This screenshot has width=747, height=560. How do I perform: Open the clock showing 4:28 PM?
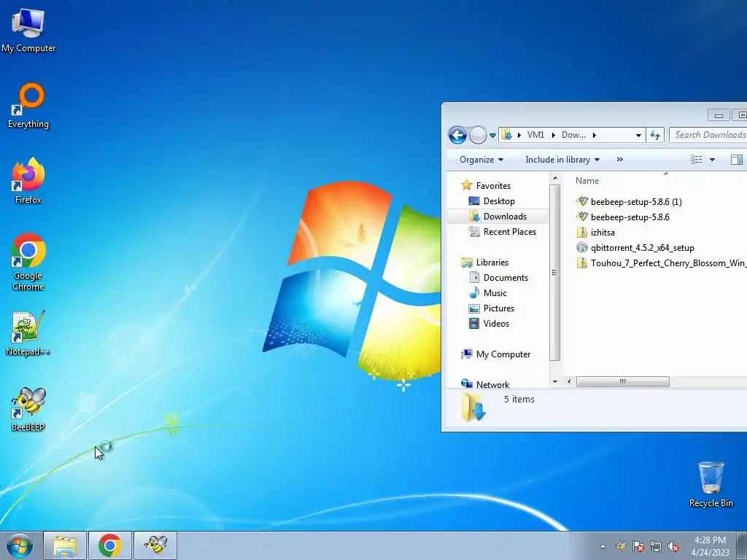[710, 546]
